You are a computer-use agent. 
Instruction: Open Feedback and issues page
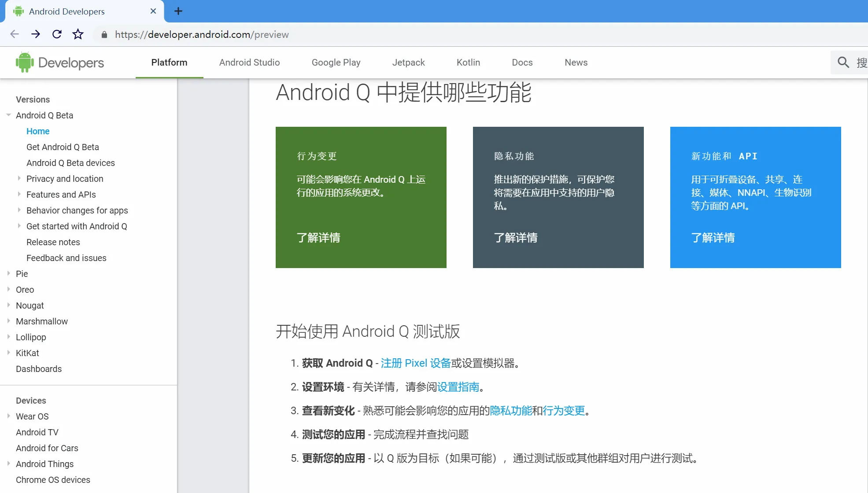tap(66, 258)
